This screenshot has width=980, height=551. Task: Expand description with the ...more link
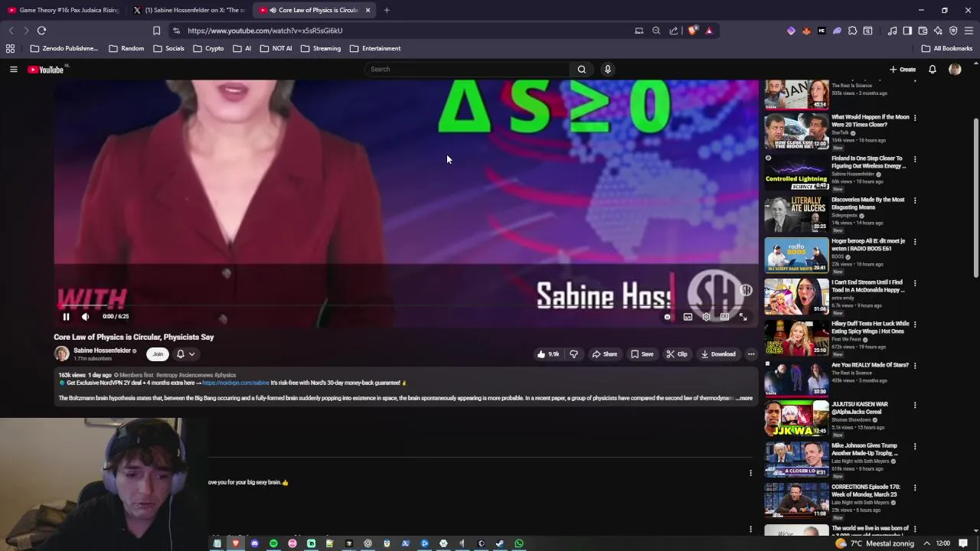(x=745, y=398)
